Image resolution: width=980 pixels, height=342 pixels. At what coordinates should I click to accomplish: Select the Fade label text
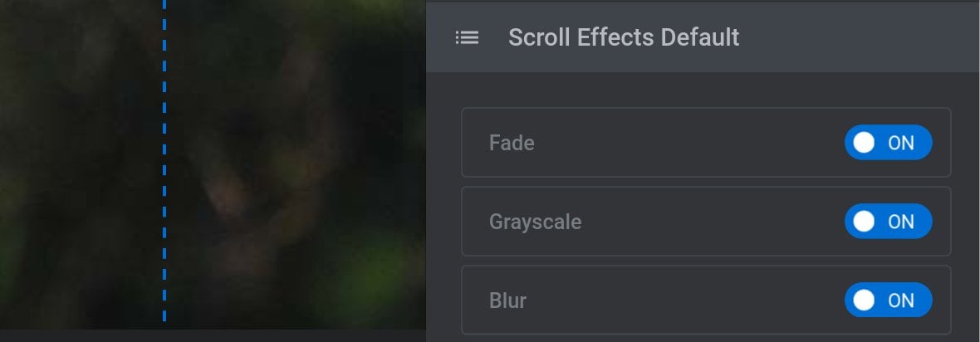(512, 143)
